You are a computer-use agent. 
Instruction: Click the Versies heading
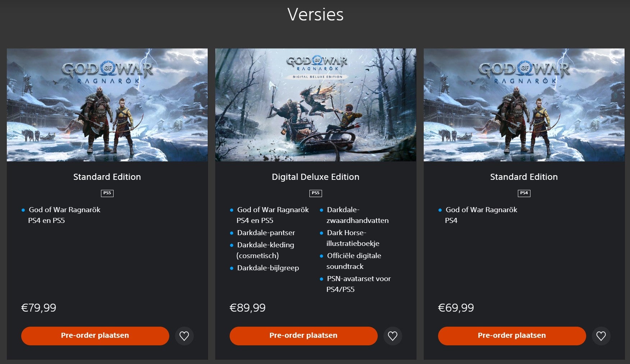[316, 15]
